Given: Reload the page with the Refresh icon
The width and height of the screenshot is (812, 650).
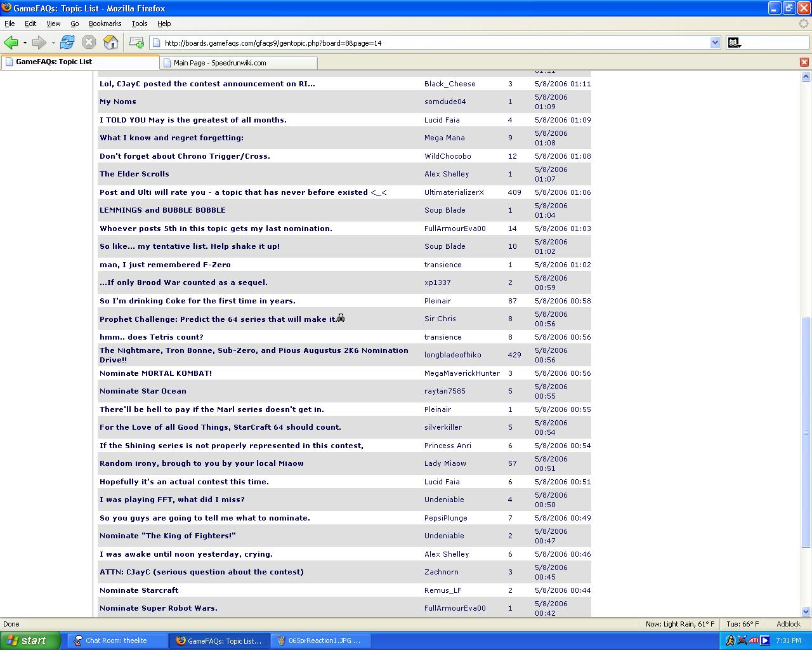Looking at the screenshot, I should (67, 43).
